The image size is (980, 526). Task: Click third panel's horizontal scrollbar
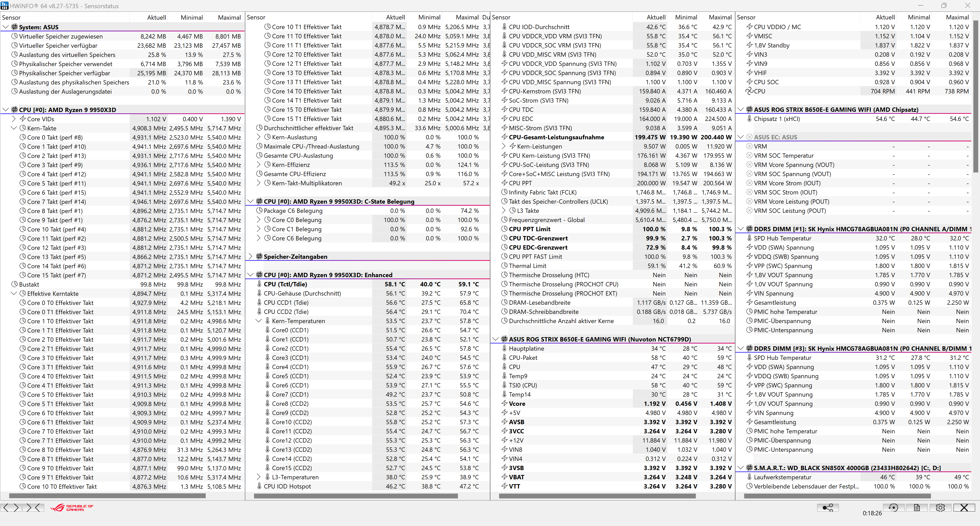(x=597, y=496)
